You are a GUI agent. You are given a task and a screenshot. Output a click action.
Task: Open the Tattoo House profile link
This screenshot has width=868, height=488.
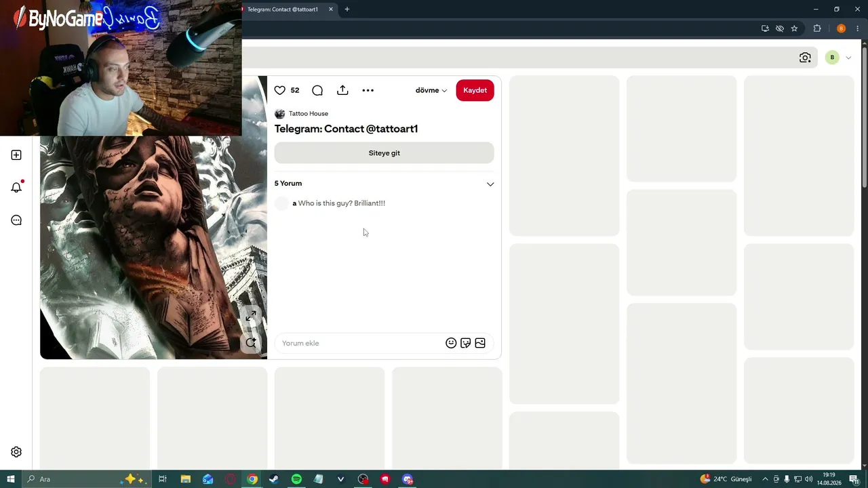[x=309, y=114]
